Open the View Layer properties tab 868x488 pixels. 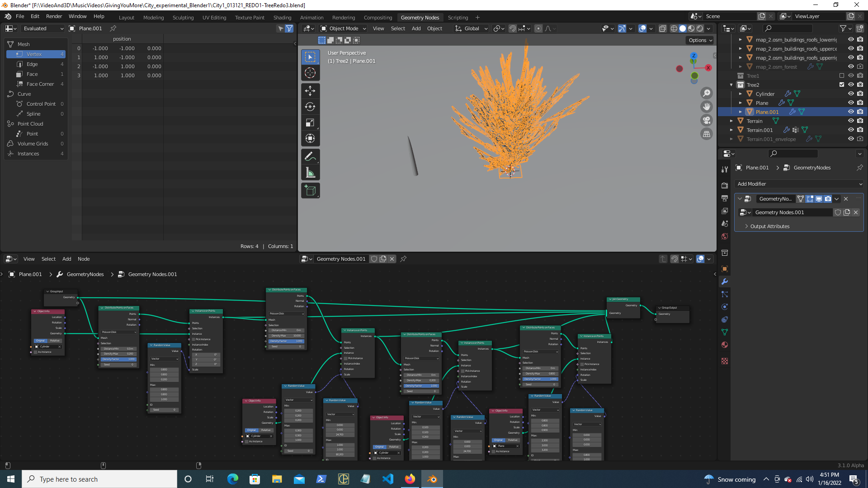click(x=725, y=211)
